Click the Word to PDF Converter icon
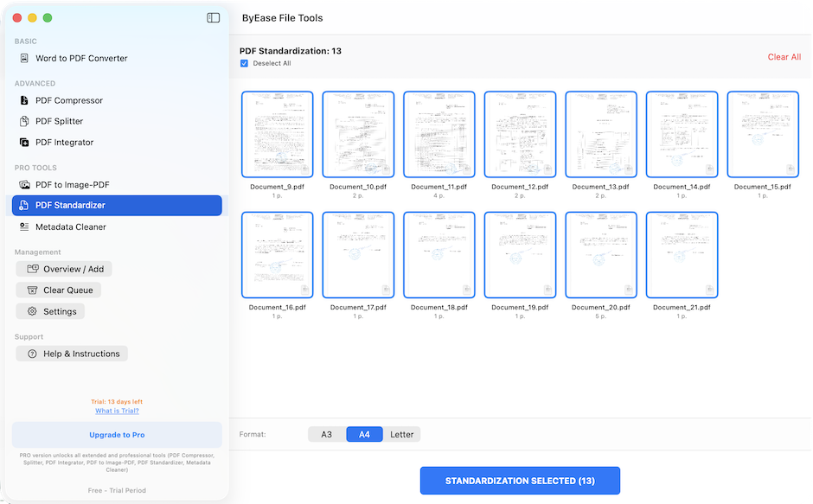This screenshot has width=813, height=504. (x=24, y=58)
